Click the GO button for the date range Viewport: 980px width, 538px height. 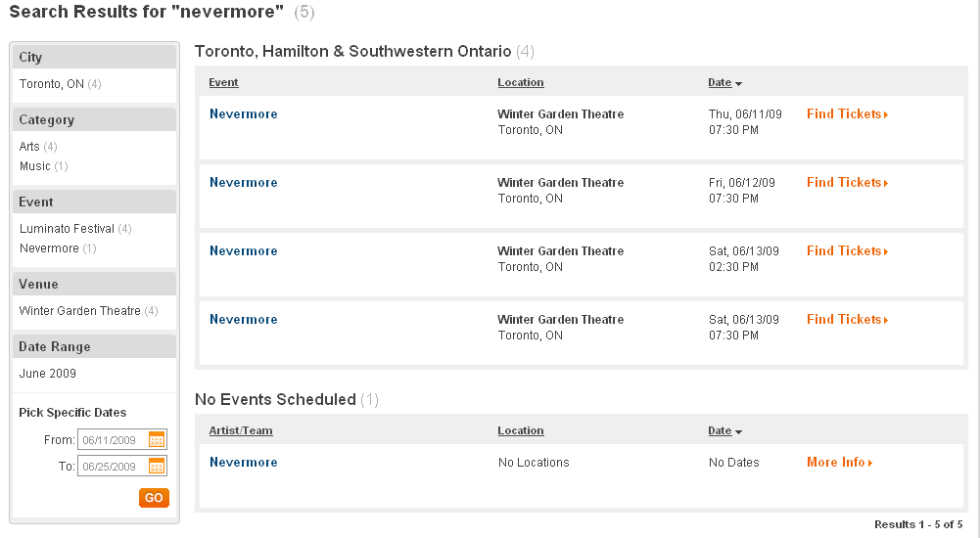pos(154,498)
